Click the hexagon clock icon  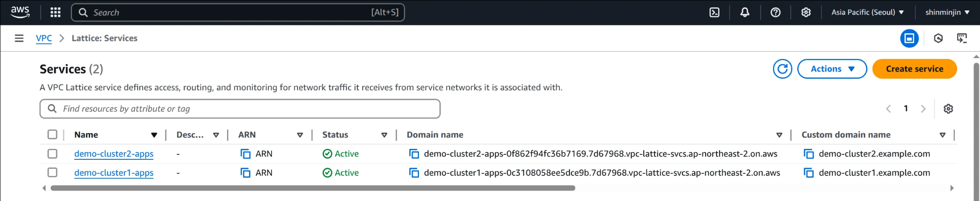(938, 38)
